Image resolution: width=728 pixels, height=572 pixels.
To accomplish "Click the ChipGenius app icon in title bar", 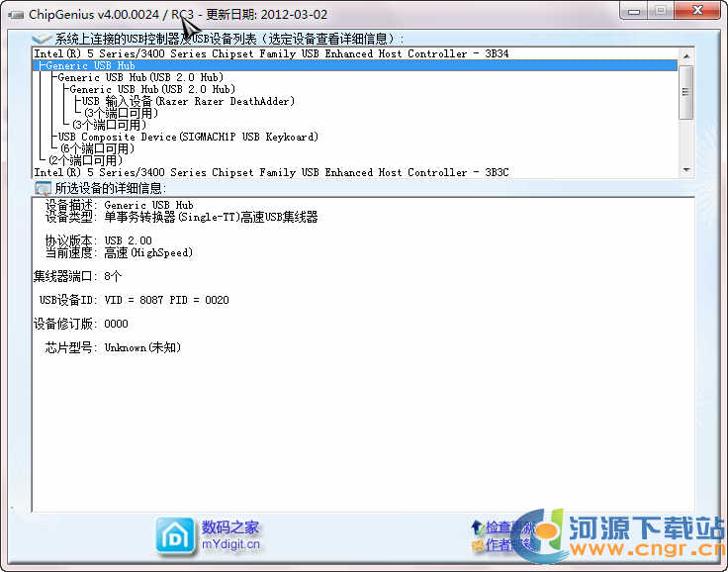I will coord(15,15).
